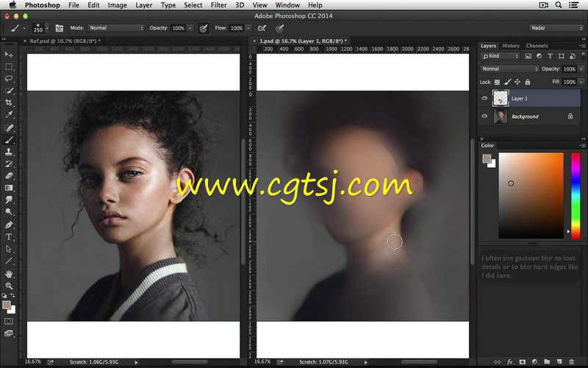Open brush Opacity slider arrow
This screenshot has height=368, width=588.
point(190,28)
